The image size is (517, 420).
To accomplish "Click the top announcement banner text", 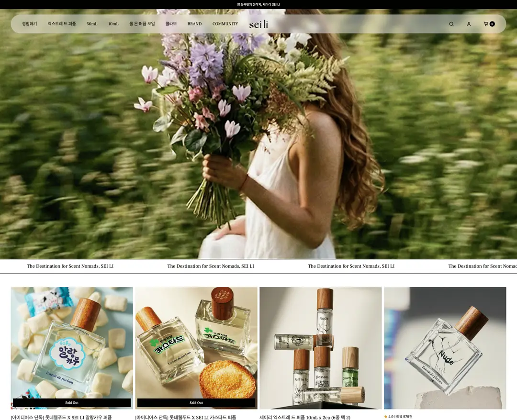I will pos(258,4).
